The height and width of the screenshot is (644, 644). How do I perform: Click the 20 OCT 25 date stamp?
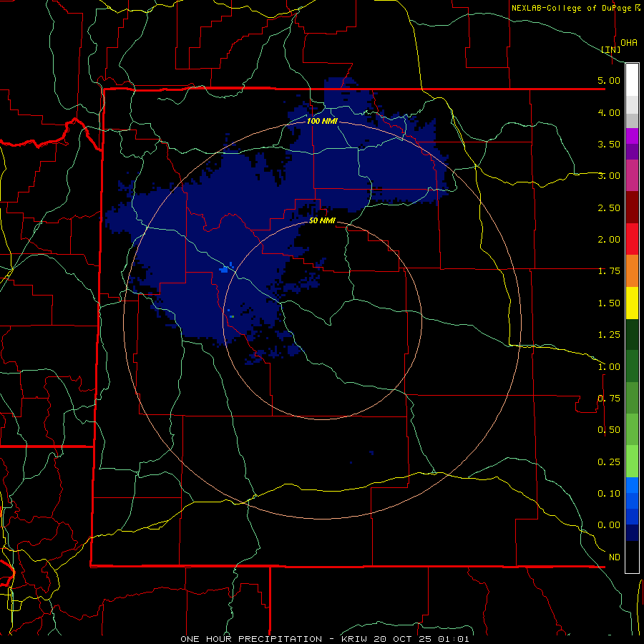pyautogui.click(x=402, y=639)
